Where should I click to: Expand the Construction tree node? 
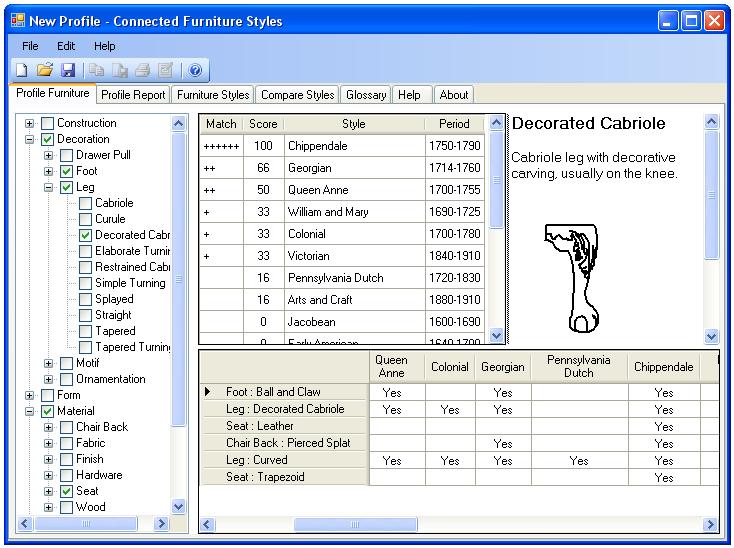[30, 123]
